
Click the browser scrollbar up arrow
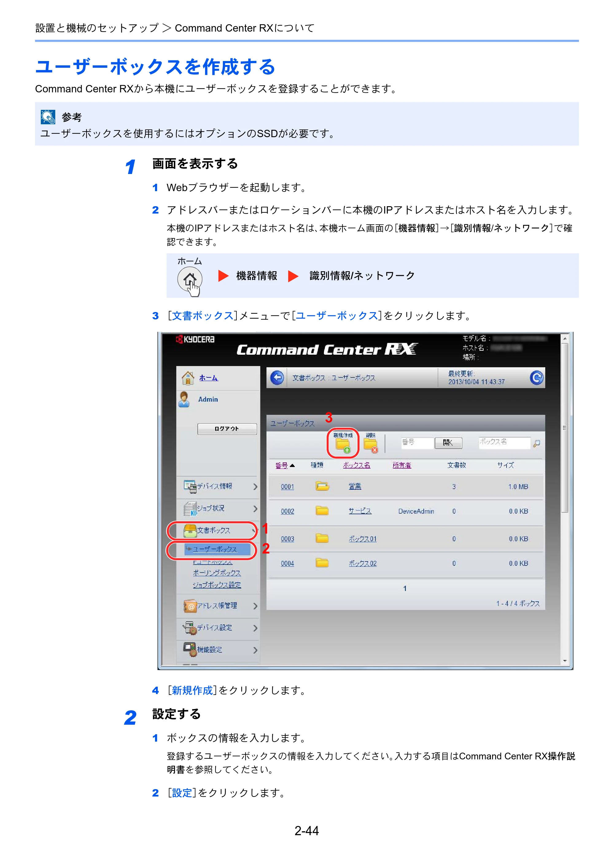coord(565,338)
